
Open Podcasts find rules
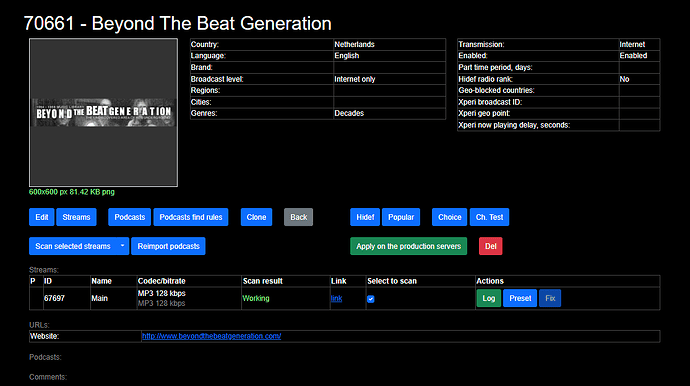point(191,217)
